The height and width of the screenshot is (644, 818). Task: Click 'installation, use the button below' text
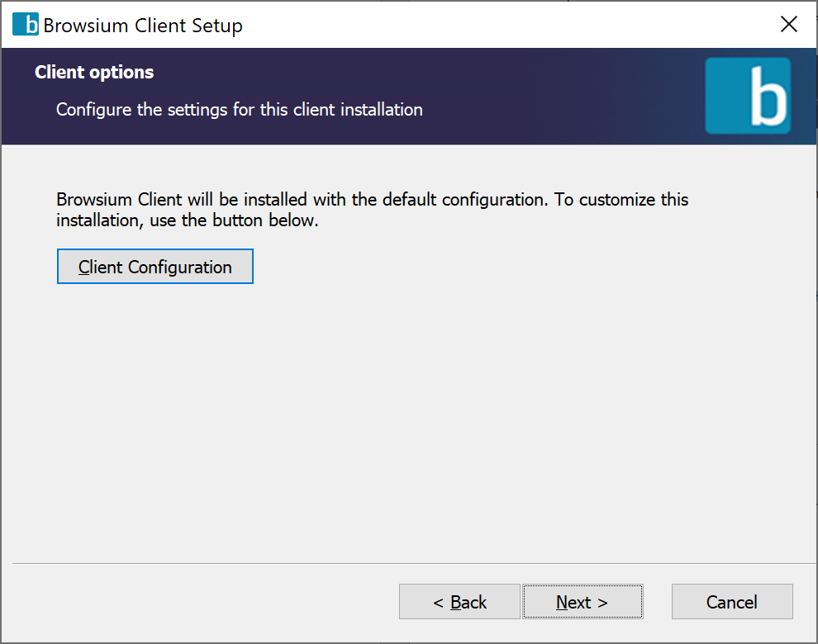187,221
